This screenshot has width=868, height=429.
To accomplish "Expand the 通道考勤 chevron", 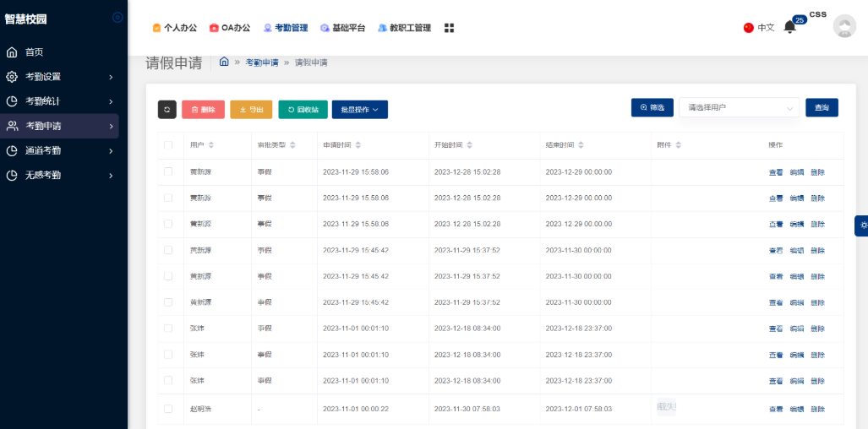I will [x=111, y=151].
